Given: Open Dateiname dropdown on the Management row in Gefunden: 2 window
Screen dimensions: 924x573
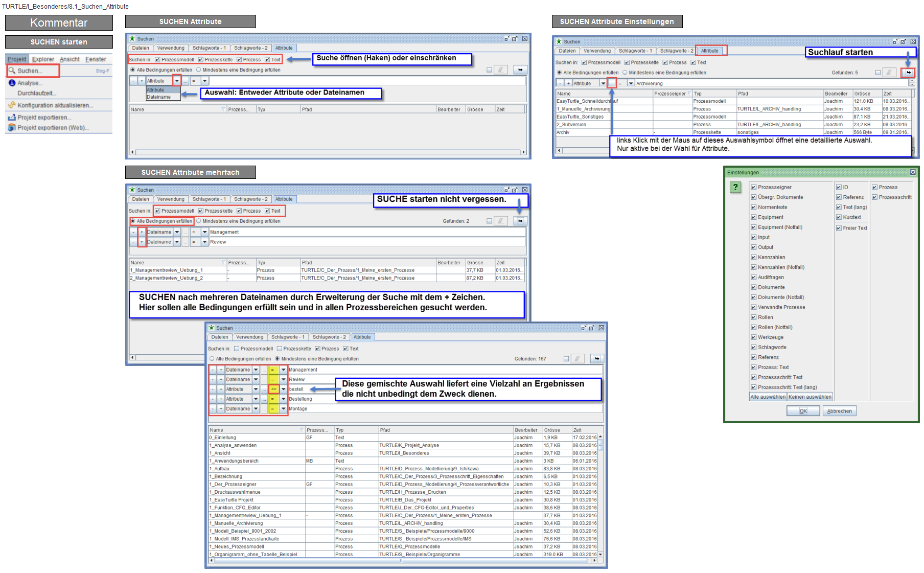Looking at the screenshot, I should click(177, 232).
